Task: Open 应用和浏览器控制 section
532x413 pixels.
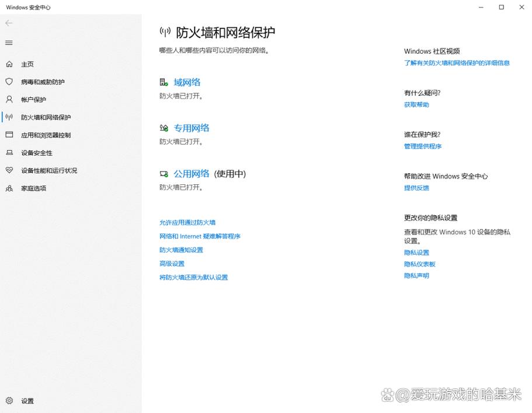Action: [46, 135]
